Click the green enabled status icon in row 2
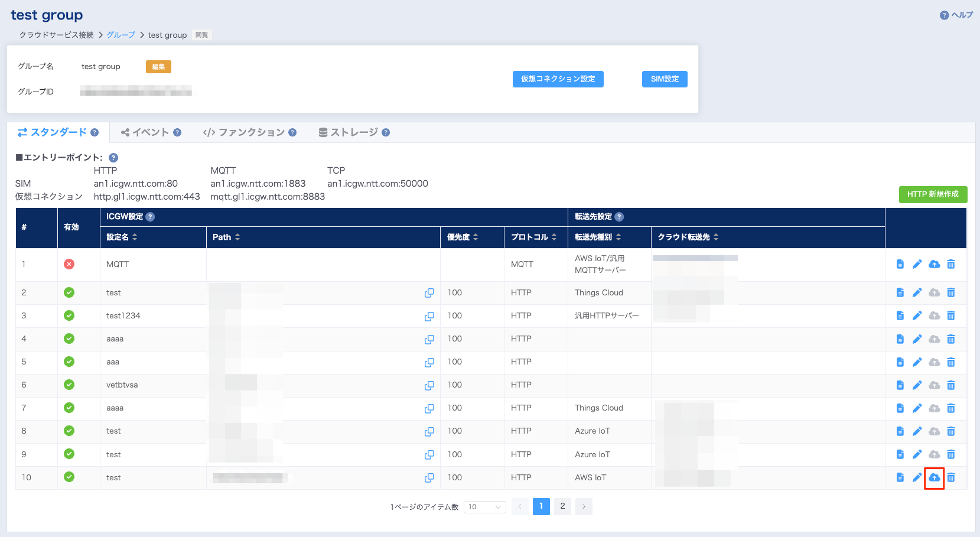This screenshot has height=537, width=980. 69,292
